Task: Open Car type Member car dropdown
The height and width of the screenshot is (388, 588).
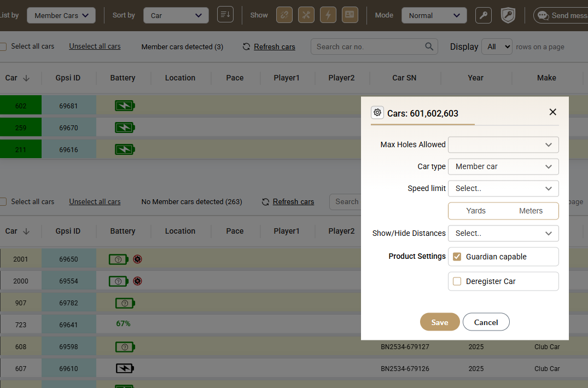Action: [503, 166]
